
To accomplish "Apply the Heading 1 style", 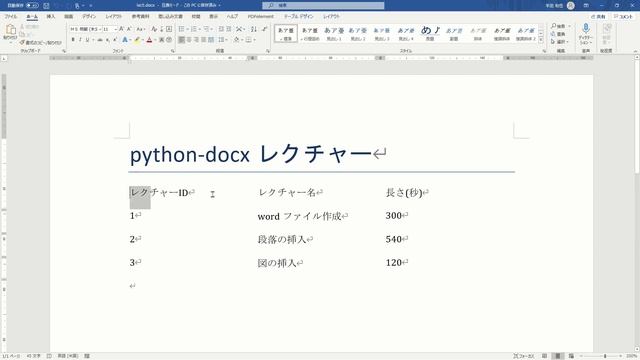I will (x=334, y=33).
